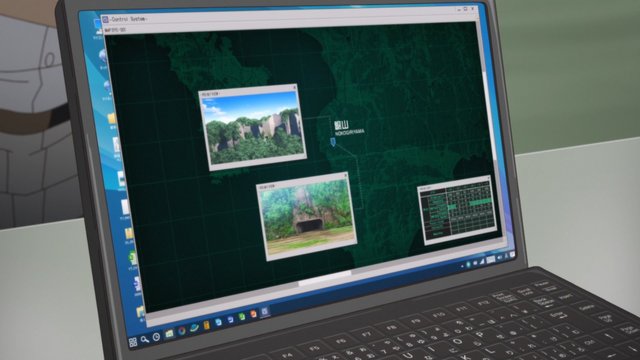Click the teal tray icon
This screenshot has height=360, width=640.
coord(469,264)
